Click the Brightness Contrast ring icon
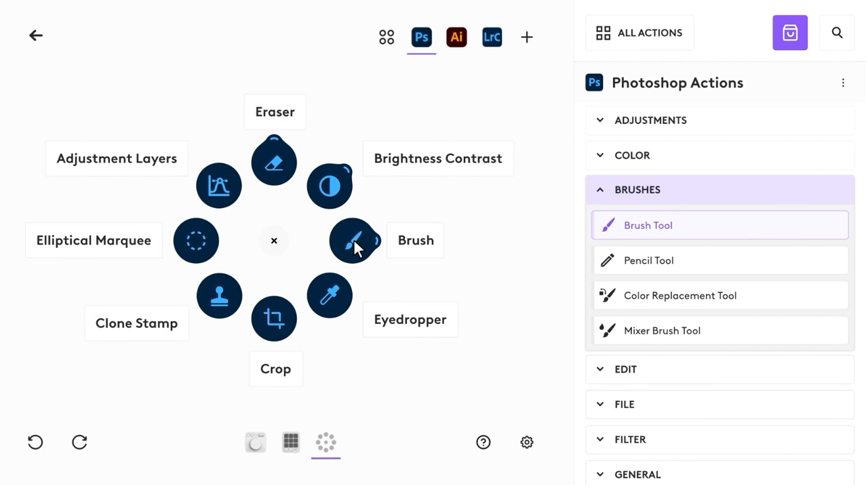 (x=330, y=186)
